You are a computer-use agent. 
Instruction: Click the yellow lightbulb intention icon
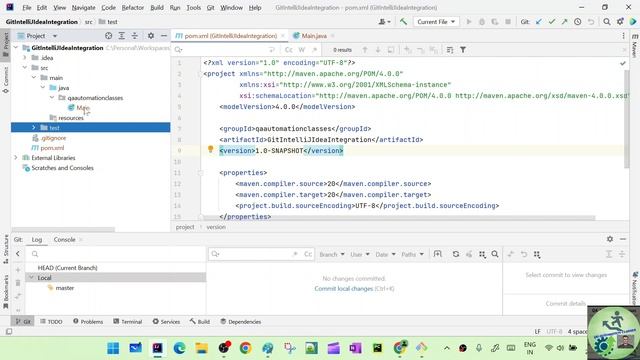tap(211, 149)
